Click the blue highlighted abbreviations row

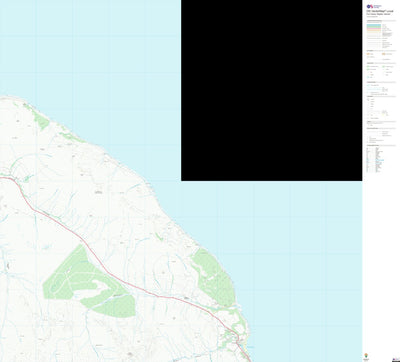(379, 160)
